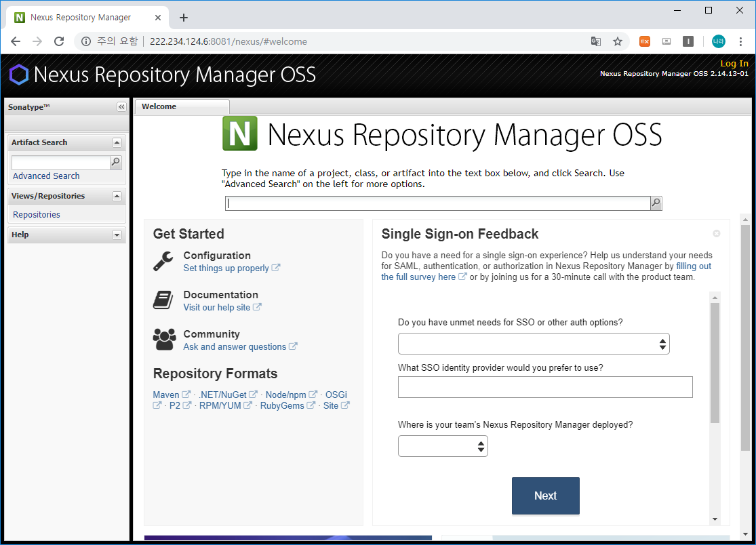Click welcome page scroll down arrow
This screenshot has width=756, height=545.
pos(745,534)
